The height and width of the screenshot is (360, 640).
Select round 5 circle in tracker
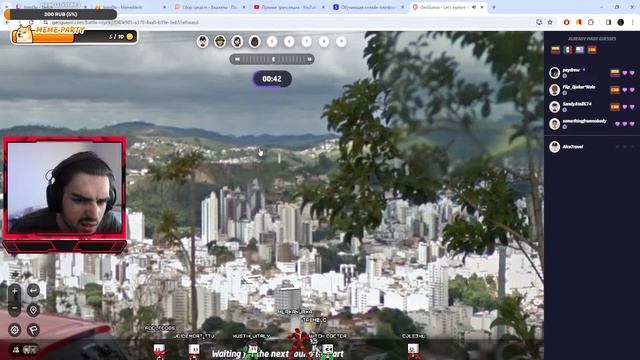point(272,41)
